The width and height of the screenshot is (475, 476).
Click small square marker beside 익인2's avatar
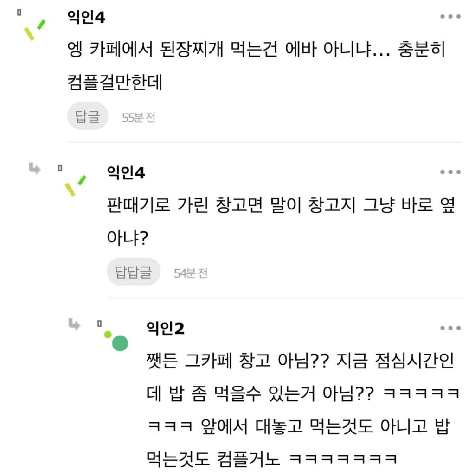99,323
